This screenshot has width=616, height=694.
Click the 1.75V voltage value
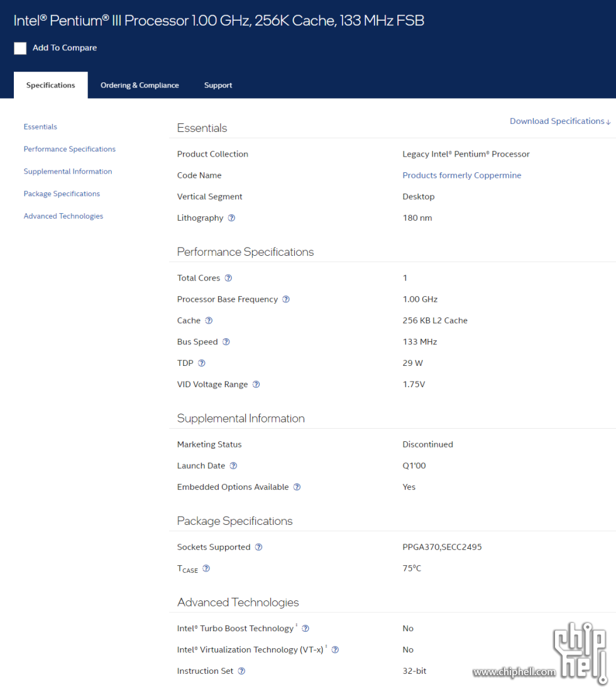[x=414, y=384]
